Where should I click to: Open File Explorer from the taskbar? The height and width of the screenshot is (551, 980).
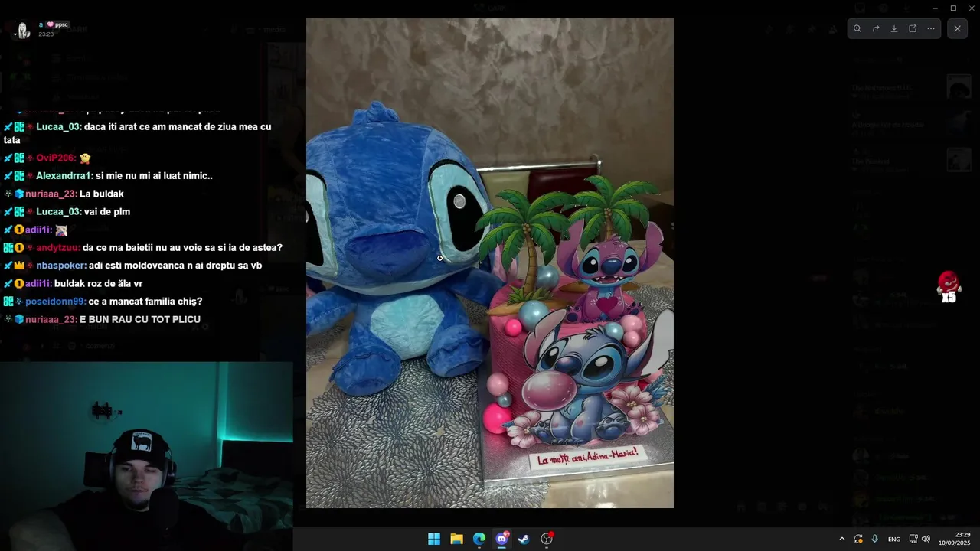coord(456,539)
